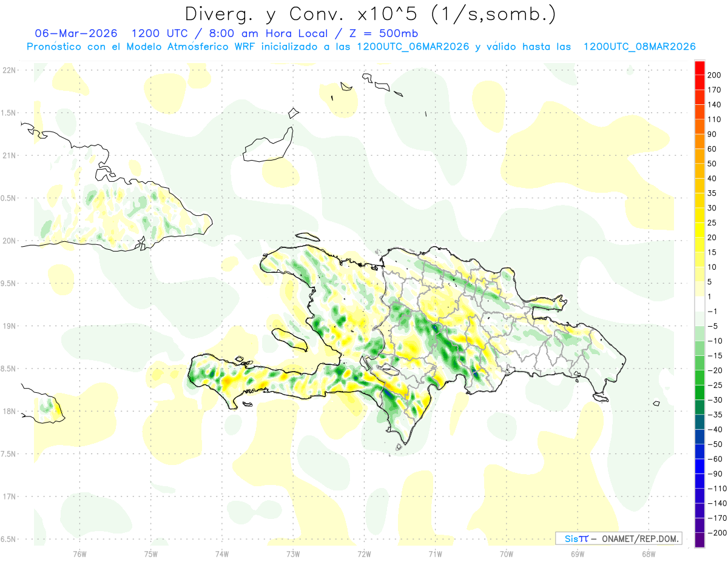This screenshot has height=562, width=728.
Task: Click the 'Z = 500mb' level text
Action: [383, 33]
